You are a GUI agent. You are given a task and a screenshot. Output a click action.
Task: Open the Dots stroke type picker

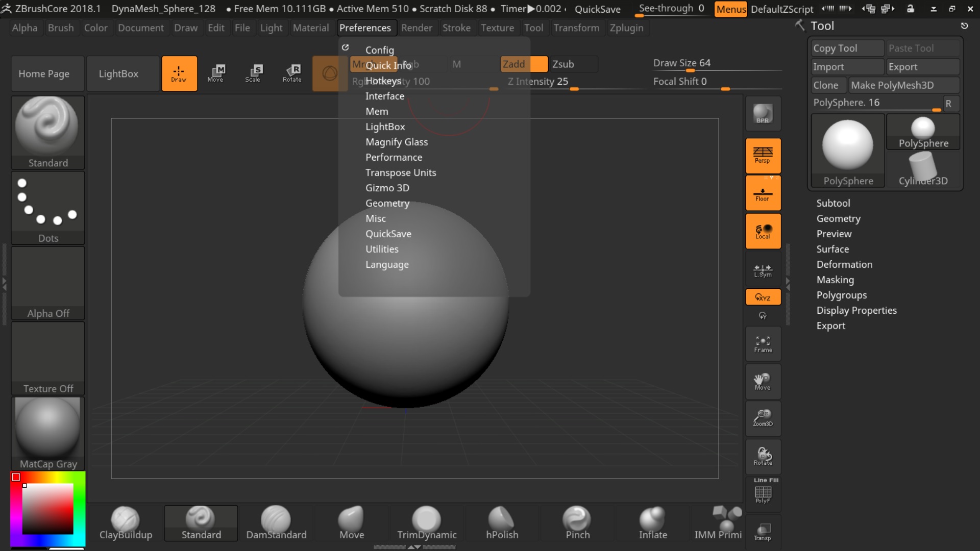[x=48, y=208]
